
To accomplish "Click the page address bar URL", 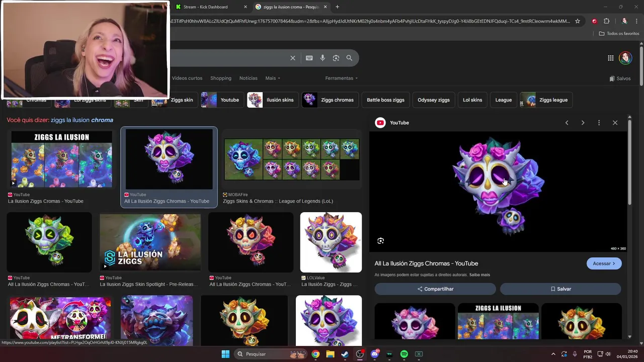I will (x=370, y=21).
